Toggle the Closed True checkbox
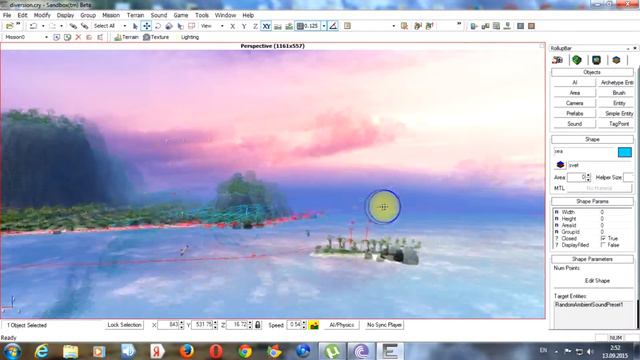 coord(603,238)
